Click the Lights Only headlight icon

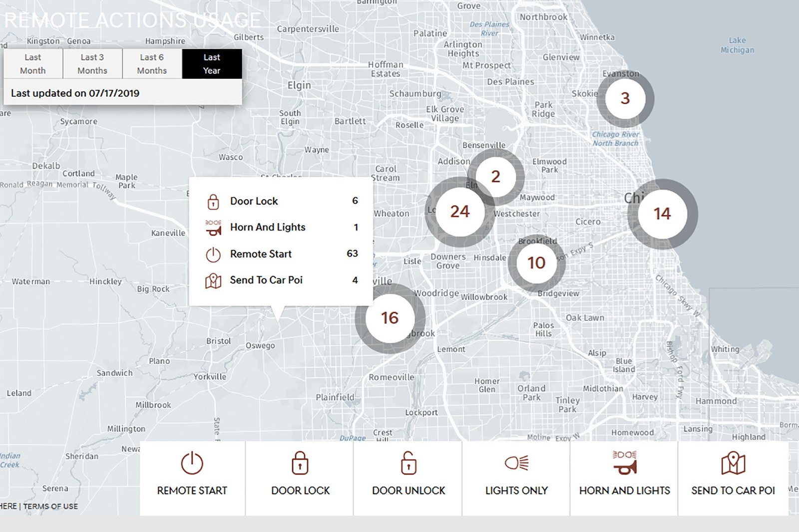click(x=516, y=463)
